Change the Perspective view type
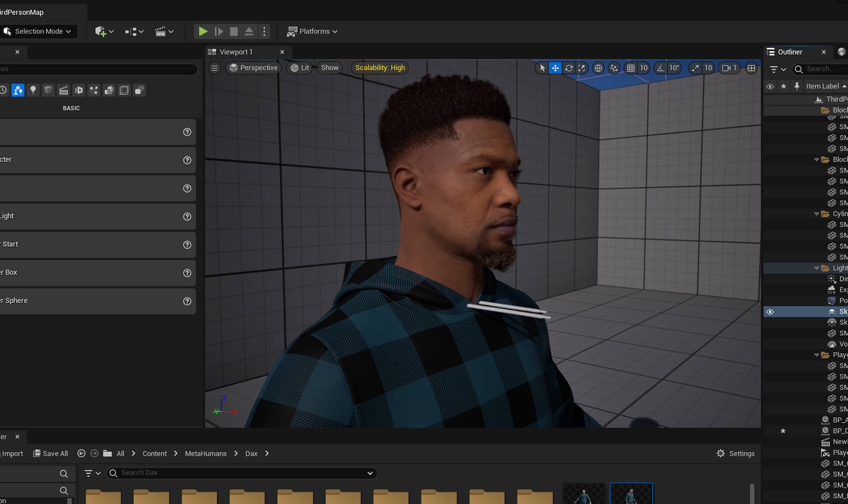848x504 pixels. (253, 68)
